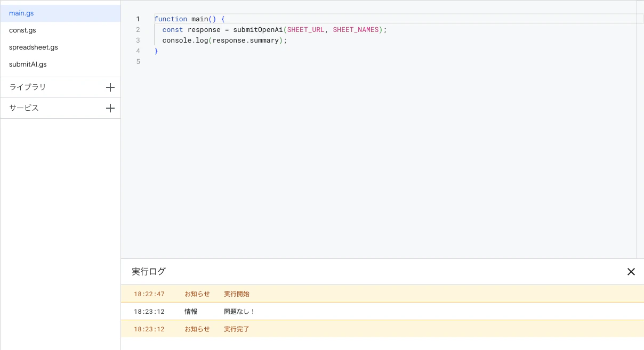The height and width of the screenshot is (350, 644).
Task: Click line number 5 in the gutter
Action: 138,62
